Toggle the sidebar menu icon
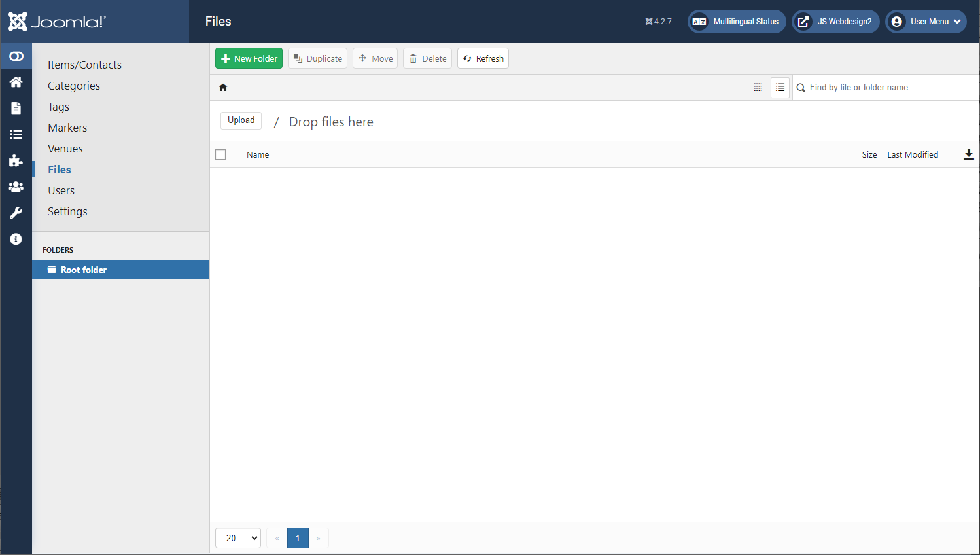 pos(16,56)
